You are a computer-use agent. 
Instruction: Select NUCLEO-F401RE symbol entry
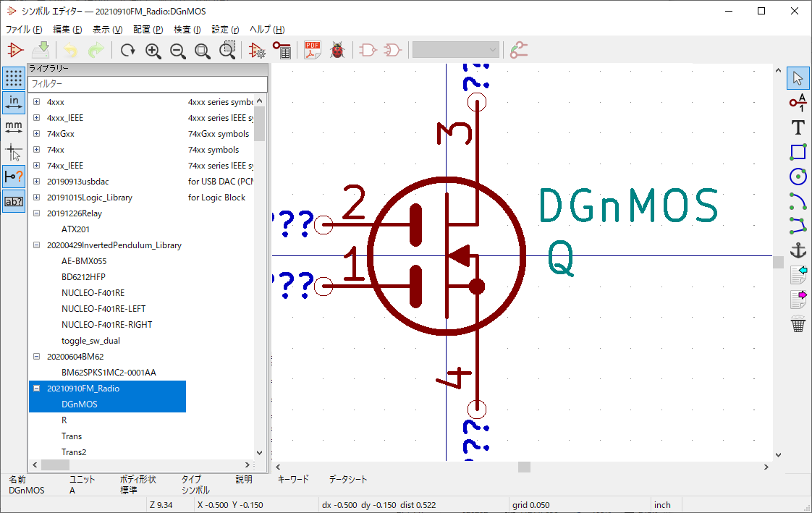click(x=93, y=293)
